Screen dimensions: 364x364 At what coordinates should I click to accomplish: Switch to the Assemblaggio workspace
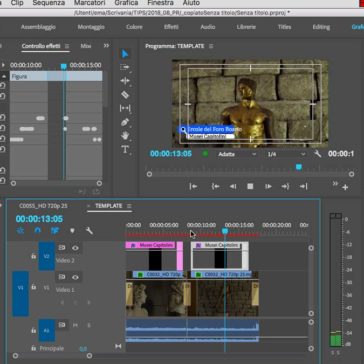click(x=38, y=27)
